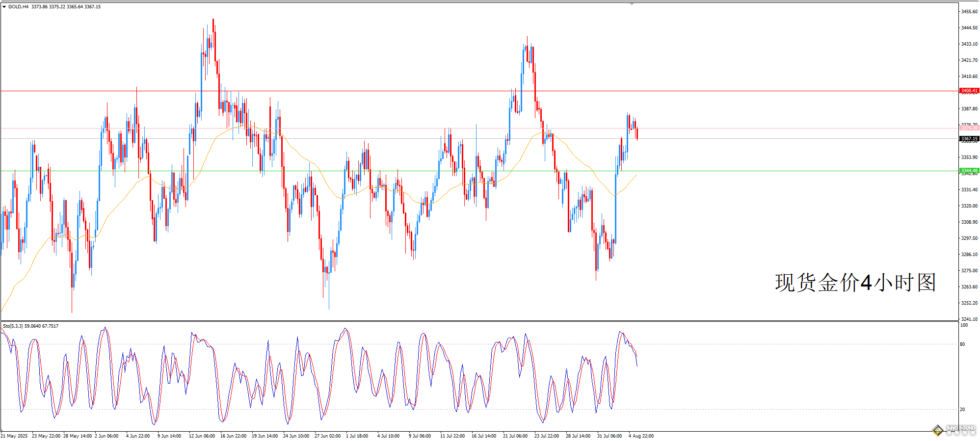Click the 3252.20 value on the price scale

[x=969, y=303]
